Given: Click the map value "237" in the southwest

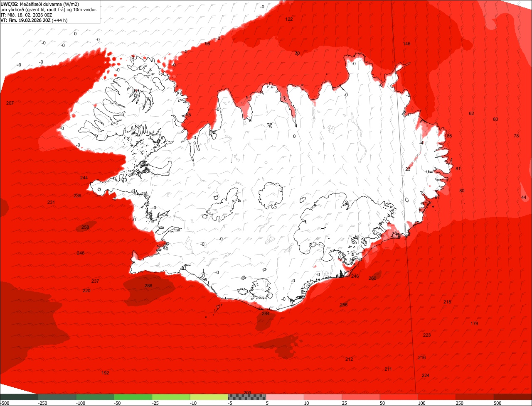Looking at the screenshot, I should coord(95,281).
